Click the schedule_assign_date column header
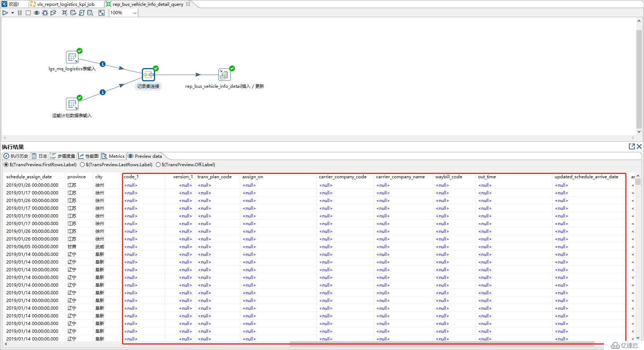644x350 pixels. pos(29,177)
